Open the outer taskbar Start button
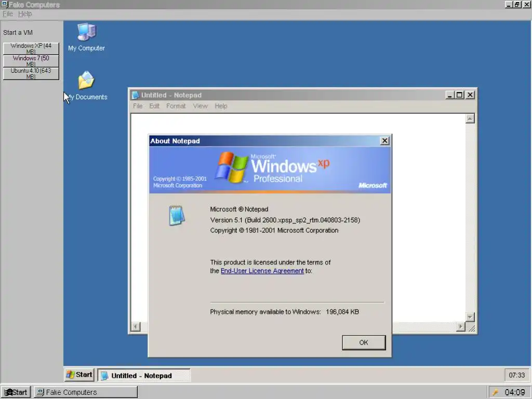The height and width of the screenshot is (399, 532). [x=16, y=392]
